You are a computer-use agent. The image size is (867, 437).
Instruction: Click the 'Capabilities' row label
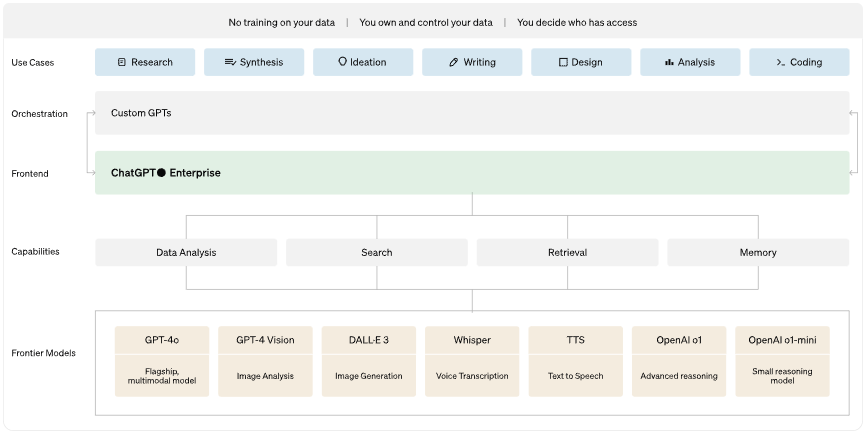[35, 252]
